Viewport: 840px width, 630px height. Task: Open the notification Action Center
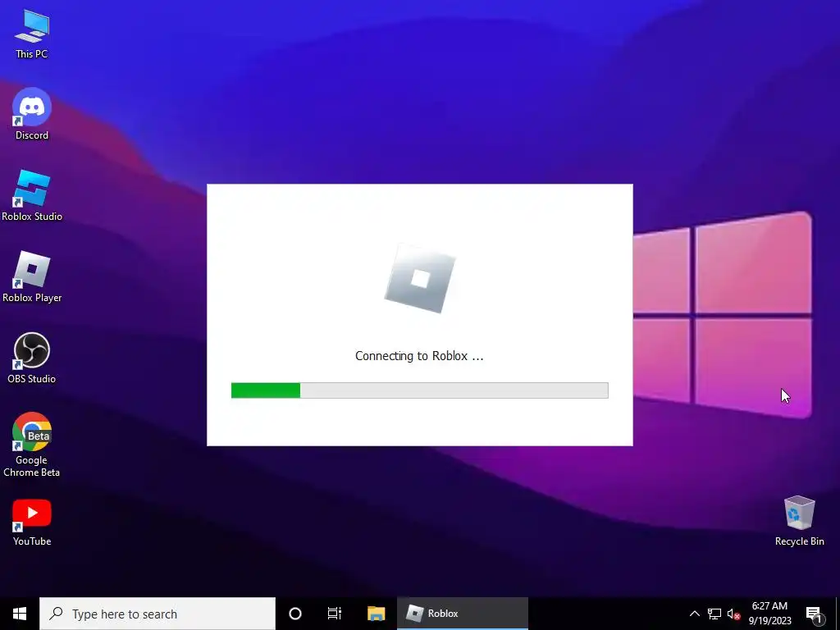click(x=814, y=614)
